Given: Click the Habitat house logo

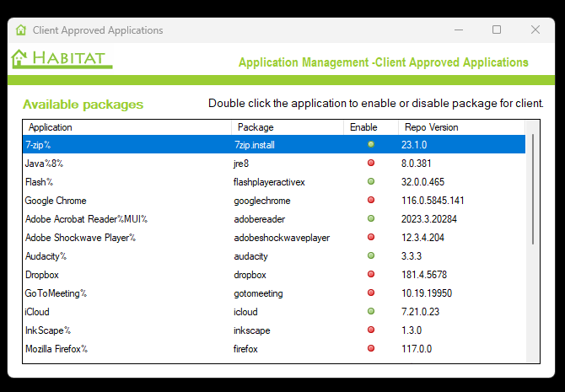Looking at the screenshot, I should pyautogui.click(x=20, y=59).
